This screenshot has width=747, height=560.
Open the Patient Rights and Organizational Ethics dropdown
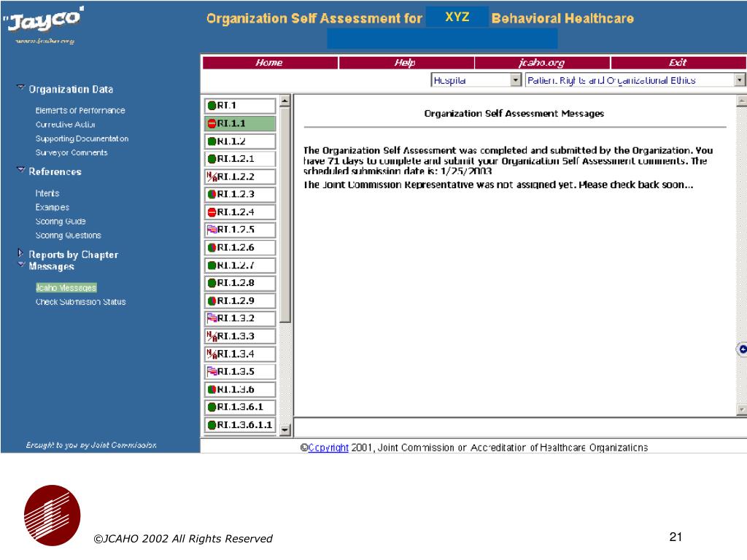(740, 80)
